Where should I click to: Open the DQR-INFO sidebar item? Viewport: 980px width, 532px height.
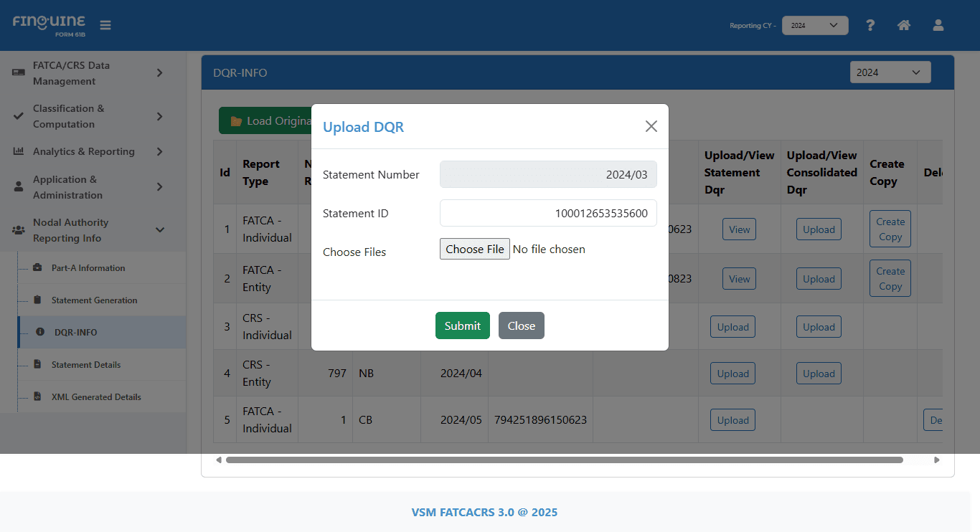pyautogui.click(x=75, y=333)
